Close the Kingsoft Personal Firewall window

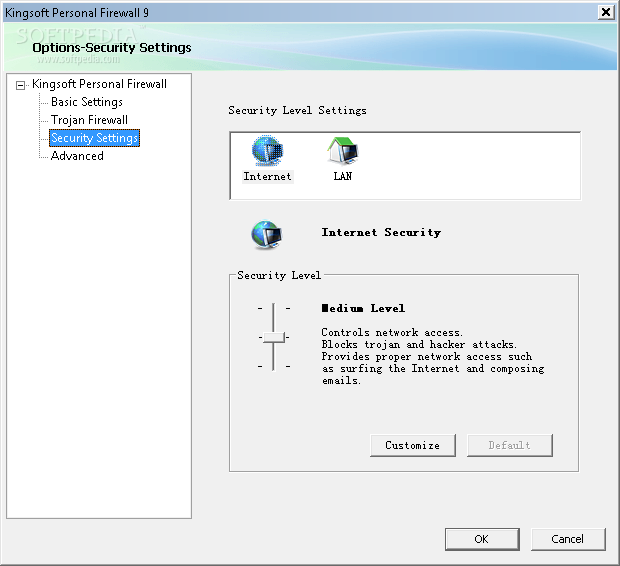[606, 12]
